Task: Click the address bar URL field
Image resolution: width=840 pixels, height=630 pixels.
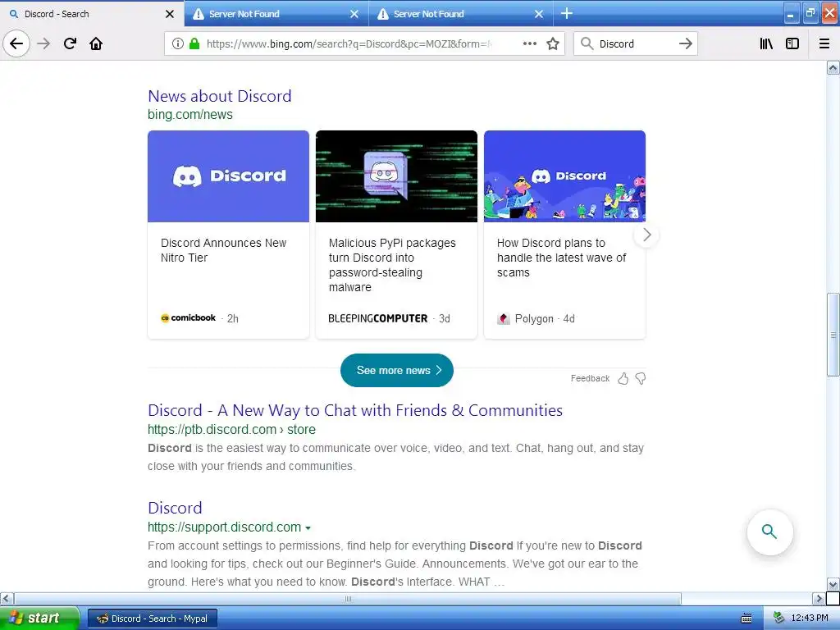Action: click(x=349, y=43)
